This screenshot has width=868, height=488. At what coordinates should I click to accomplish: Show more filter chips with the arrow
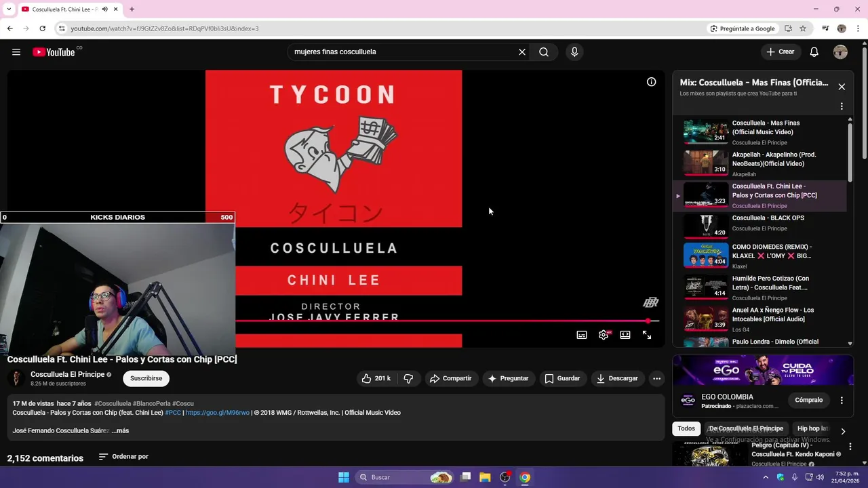843,431
